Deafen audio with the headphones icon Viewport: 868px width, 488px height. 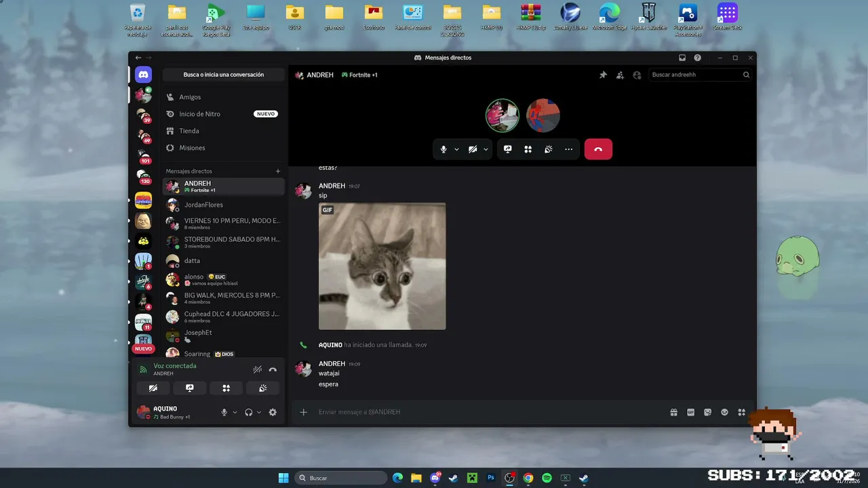[249, 412]
